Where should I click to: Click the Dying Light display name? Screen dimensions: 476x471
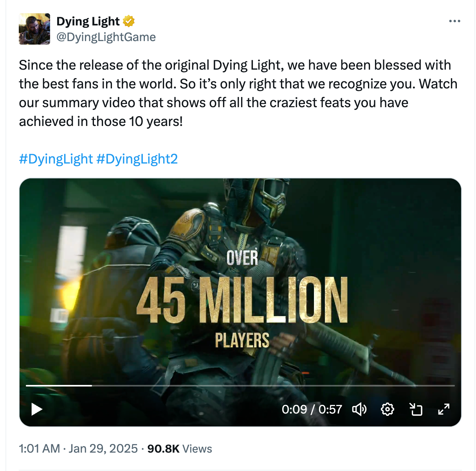pos(88,21)
